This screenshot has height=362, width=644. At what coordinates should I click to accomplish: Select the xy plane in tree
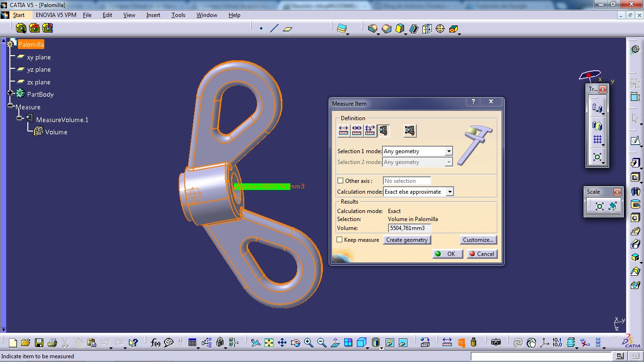pyautogui.click(x=39, y=57)
